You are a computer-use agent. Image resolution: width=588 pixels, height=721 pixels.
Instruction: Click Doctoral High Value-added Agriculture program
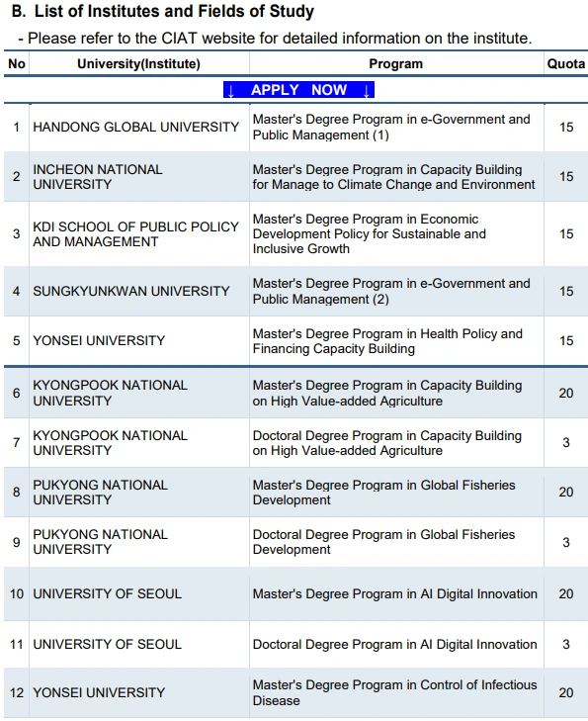tap(387, 443)
